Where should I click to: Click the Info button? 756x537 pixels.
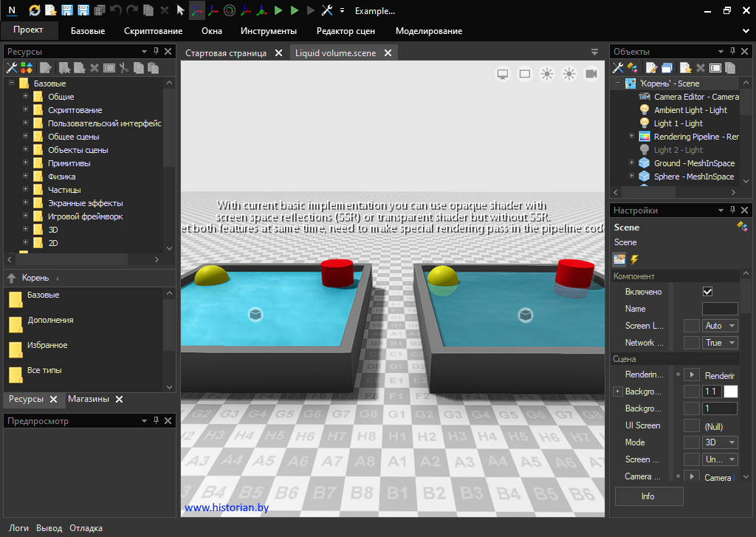pyautogui.click(x=648, y=496)
